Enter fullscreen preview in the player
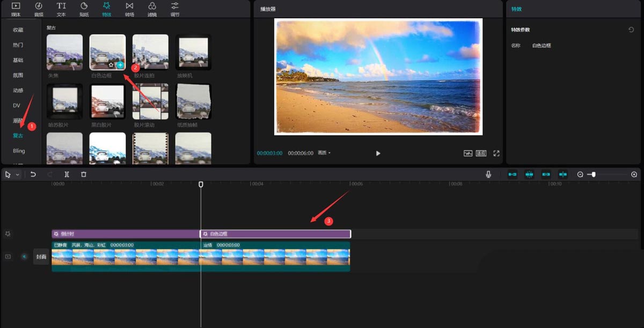 496,153
